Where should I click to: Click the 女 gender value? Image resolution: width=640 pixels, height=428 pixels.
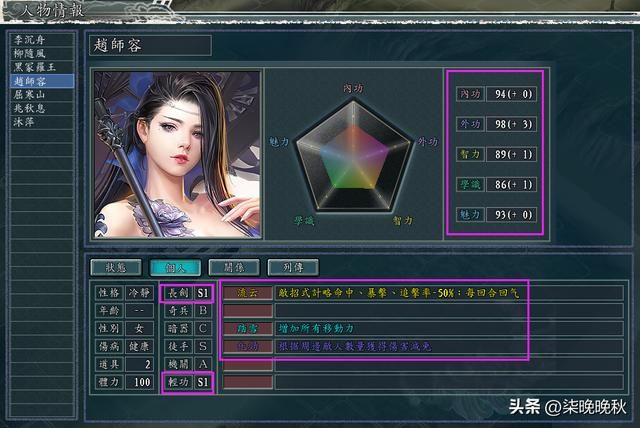pos(139,329)
